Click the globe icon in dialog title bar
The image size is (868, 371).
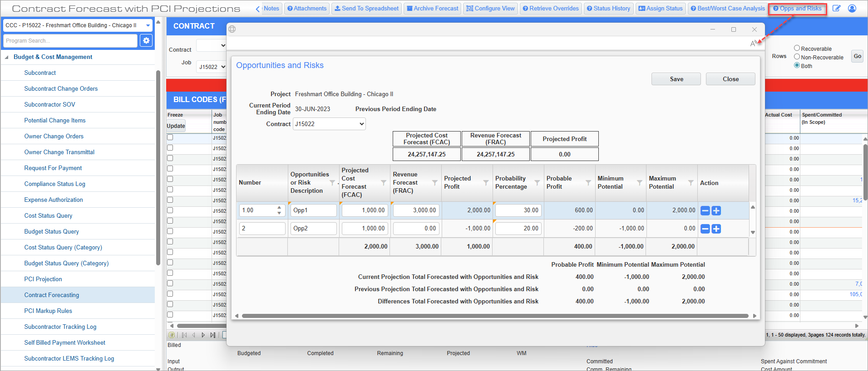pyautogui.click(x=232, y=29)
